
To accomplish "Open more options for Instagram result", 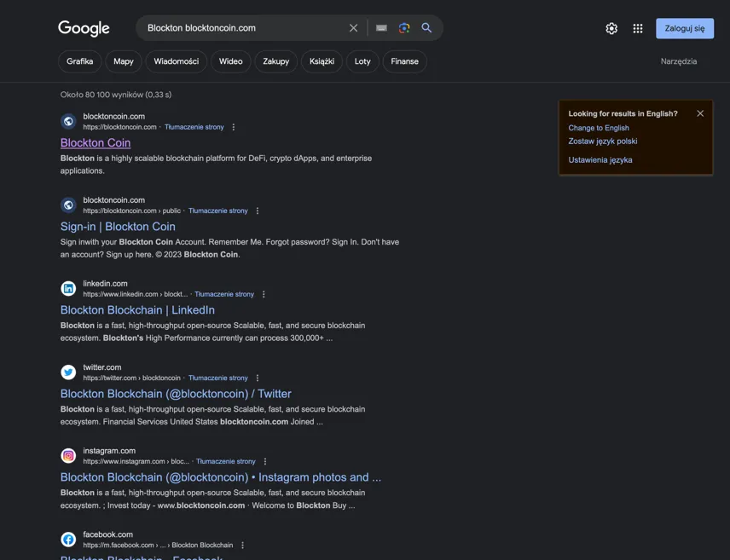I will click(265, 461).
